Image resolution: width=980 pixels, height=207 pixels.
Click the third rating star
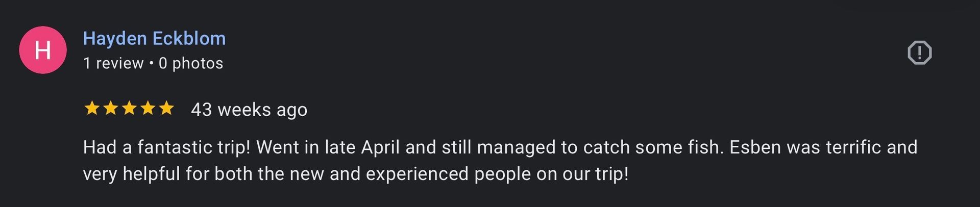(x=129, y=108)
